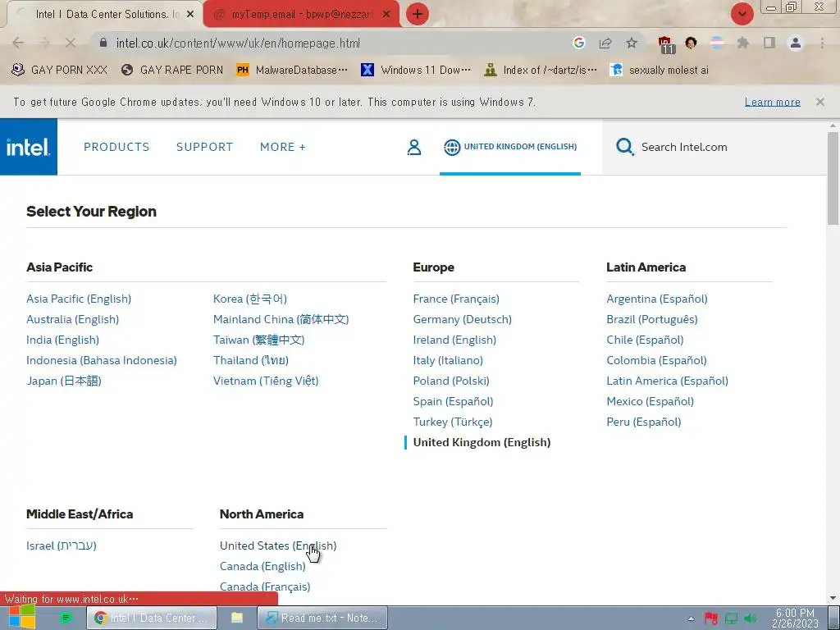This screenshot has height=630, width=840.
Task: Select Italy (Italiano) region
Action: (x=448, y=360)
